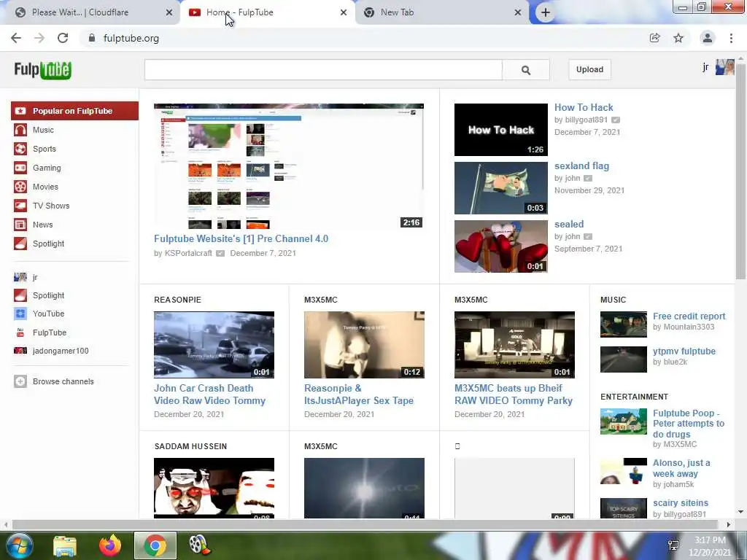Select Popular on FulpTube menu item
The height and width of the screenshot is (560, 747).
75,111
